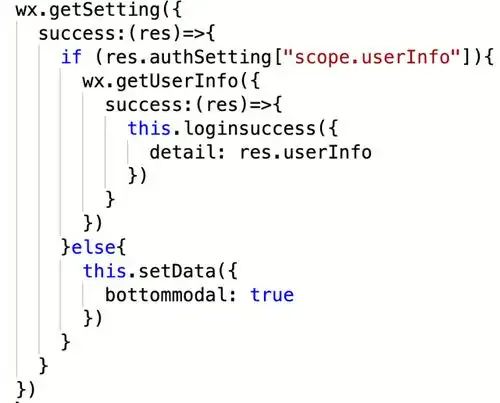The width and height of the screenshot is (500, 403).
Task: Click the final '})' closing wx.getSetting
Action: [26, 390]
